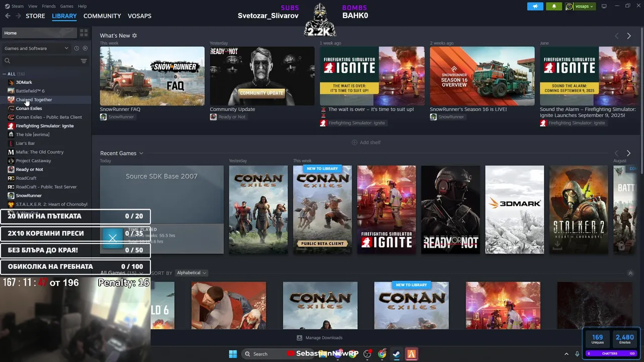Viewport: 644px width, 362px height.
Task: Open What's New settings gear
Action: [x=134, y=36]
